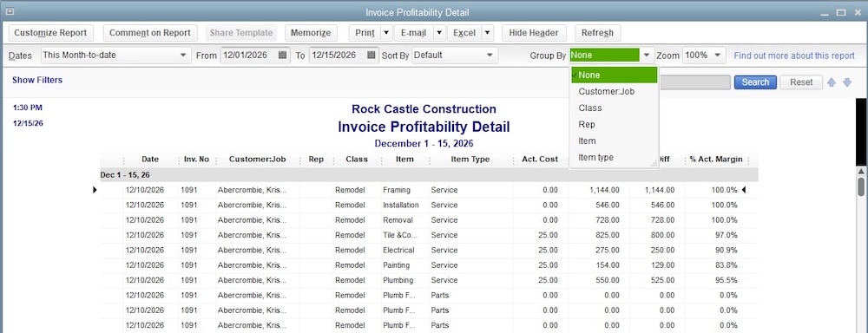Click the 83.8% margin value

coord(726,265)
